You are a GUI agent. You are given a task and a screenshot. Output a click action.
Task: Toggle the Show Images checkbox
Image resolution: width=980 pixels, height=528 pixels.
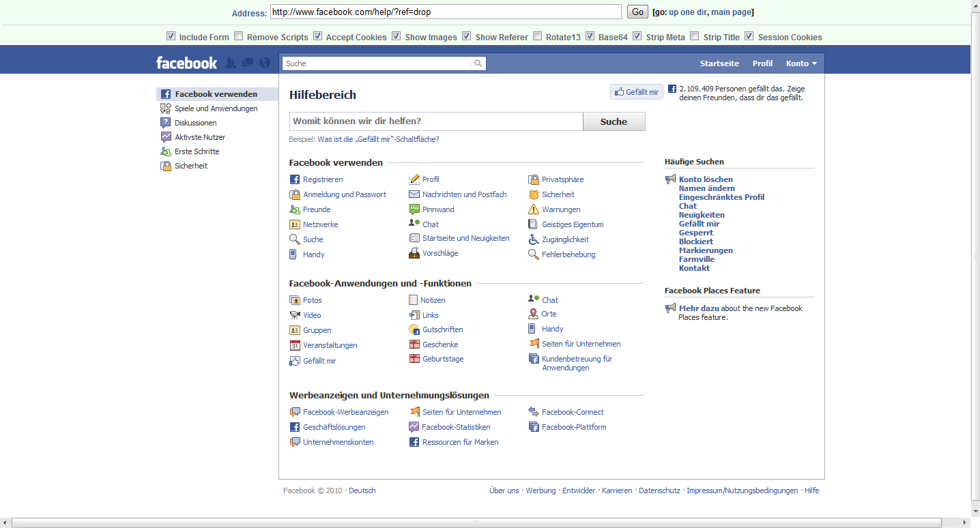point(397,36)
